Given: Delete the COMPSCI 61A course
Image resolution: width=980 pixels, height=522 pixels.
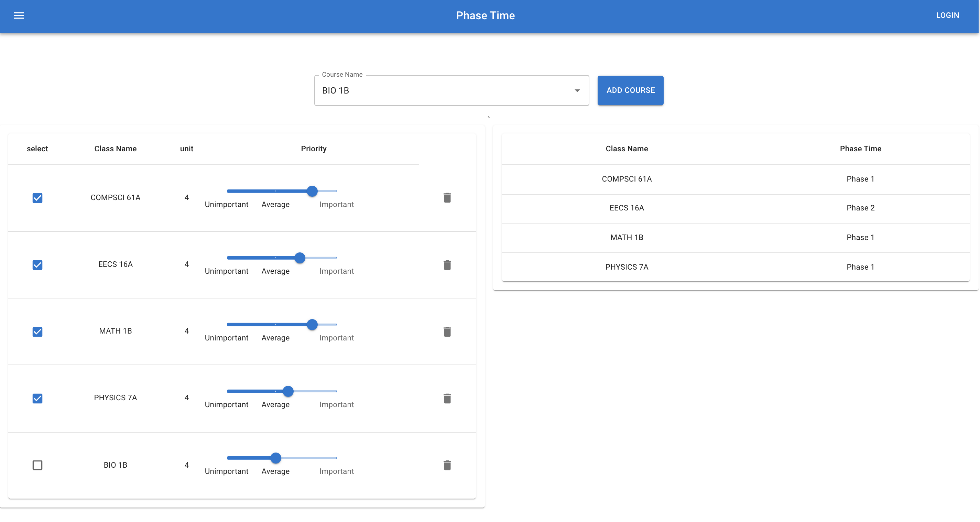Looking at the screenshot, I should click(x=447, y=198).
